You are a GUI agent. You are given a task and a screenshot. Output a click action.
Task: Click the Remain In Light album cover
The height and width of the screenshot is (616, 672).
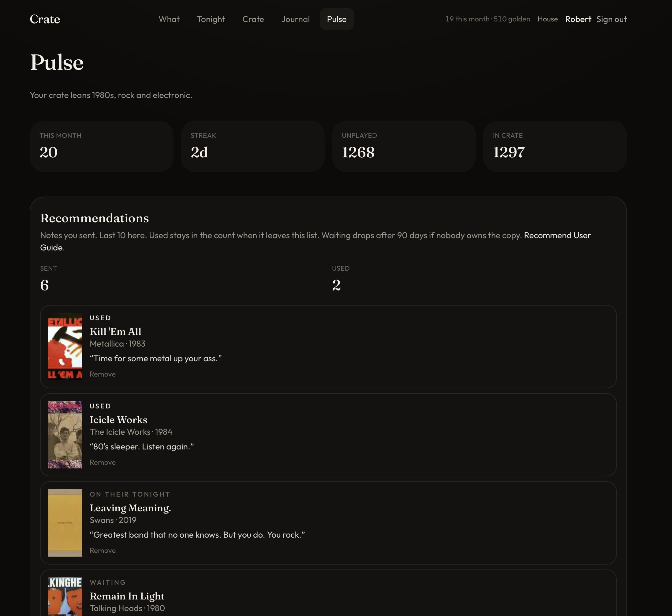click(x=65, y=597)
